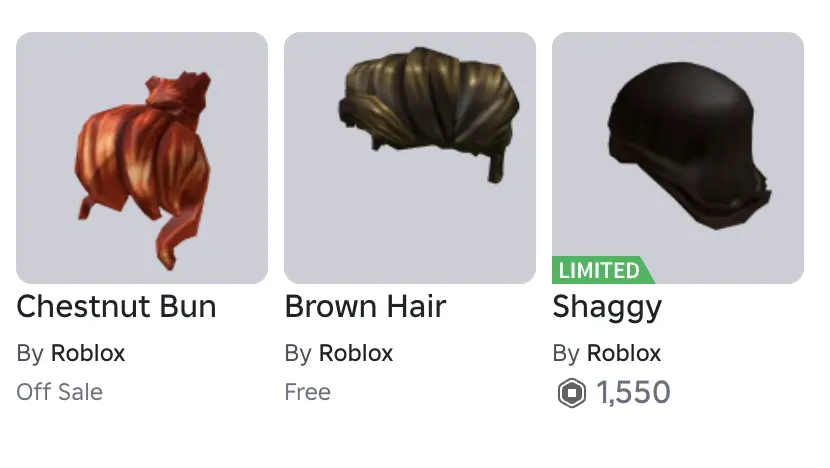Image resolution: width=830 pixels, height=468 pixels.
Task: Open the Brown Hair item thumbnail
Action: click(x=410, y=158)
